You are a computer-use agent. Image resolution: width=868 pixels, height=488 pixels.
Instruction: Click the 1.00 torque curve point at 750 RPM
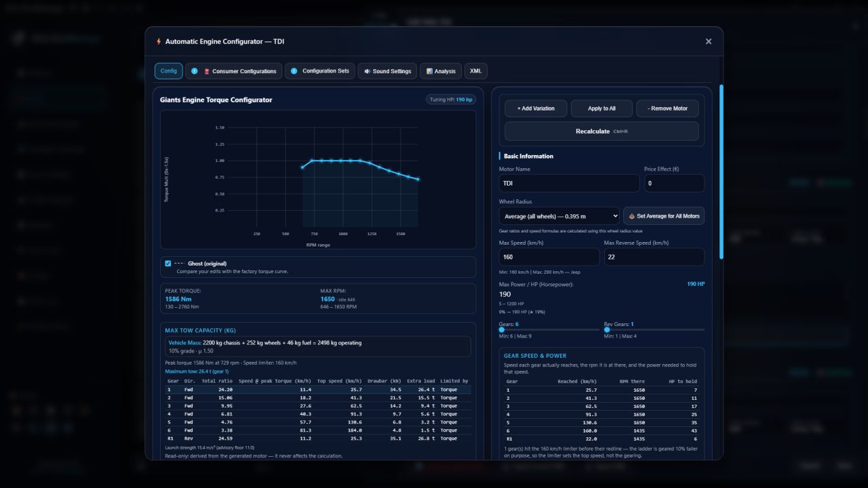point(312,161)
